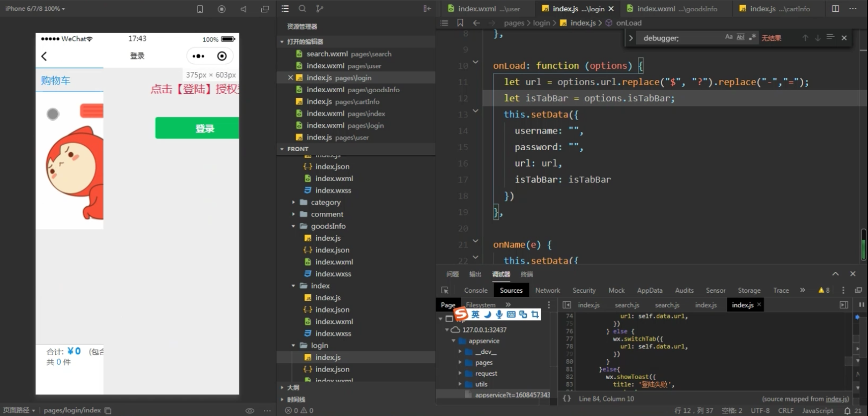Select the inspect element cursor icon
This screenshot has width=868, height=416.
click(x=445, y=290)
